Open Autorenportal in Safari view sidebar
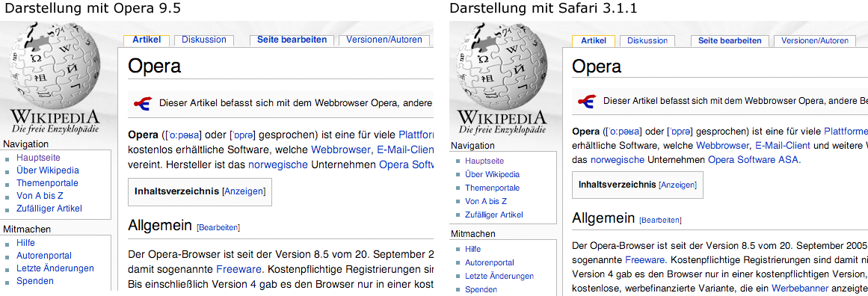Image resolution: width=868 pixels, height=296 pixels. click(490, 263)
